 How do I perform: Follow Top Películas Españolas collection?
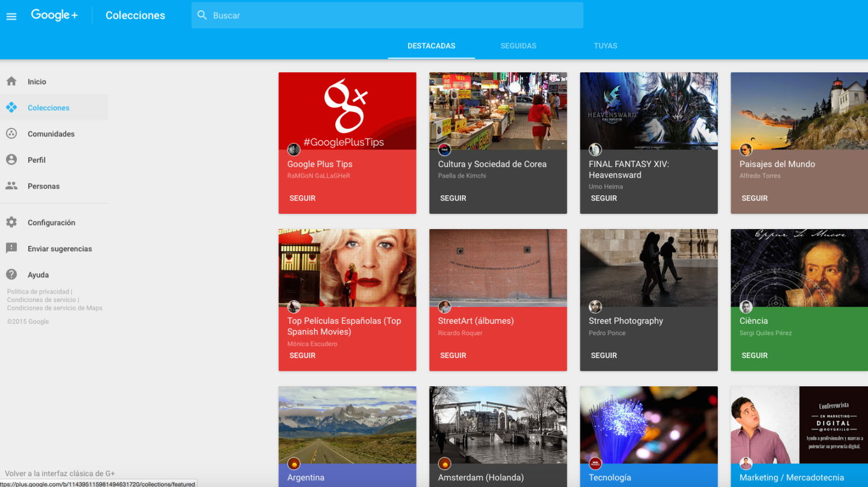[x=303, y=355]
